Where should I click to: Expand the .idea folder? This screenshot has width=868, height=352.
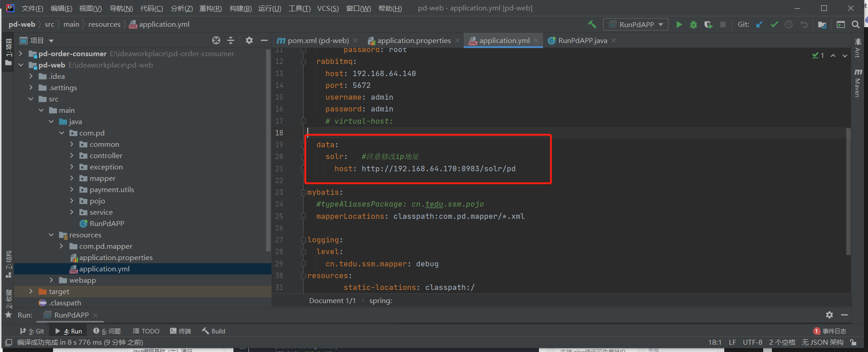point(31,76)
